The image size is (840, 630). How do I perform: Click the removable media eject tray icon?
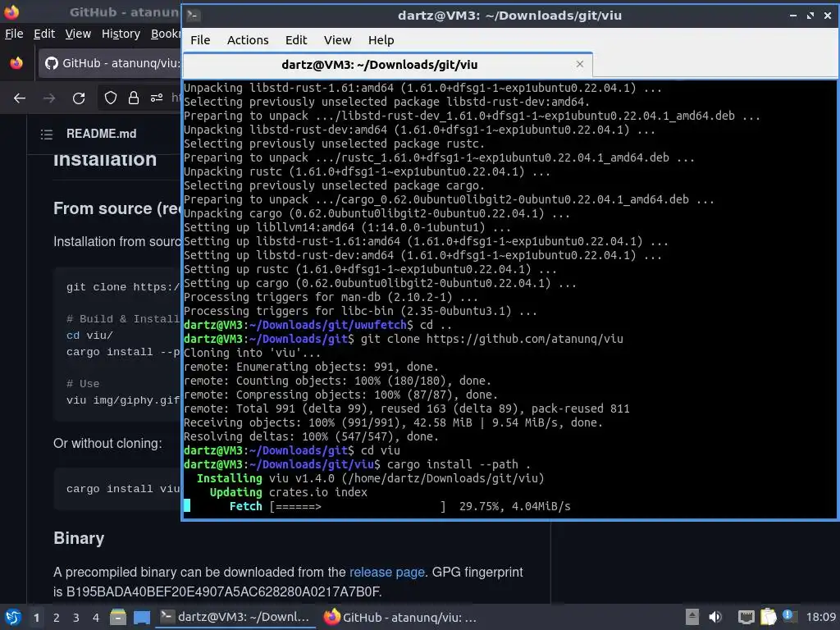692,617
